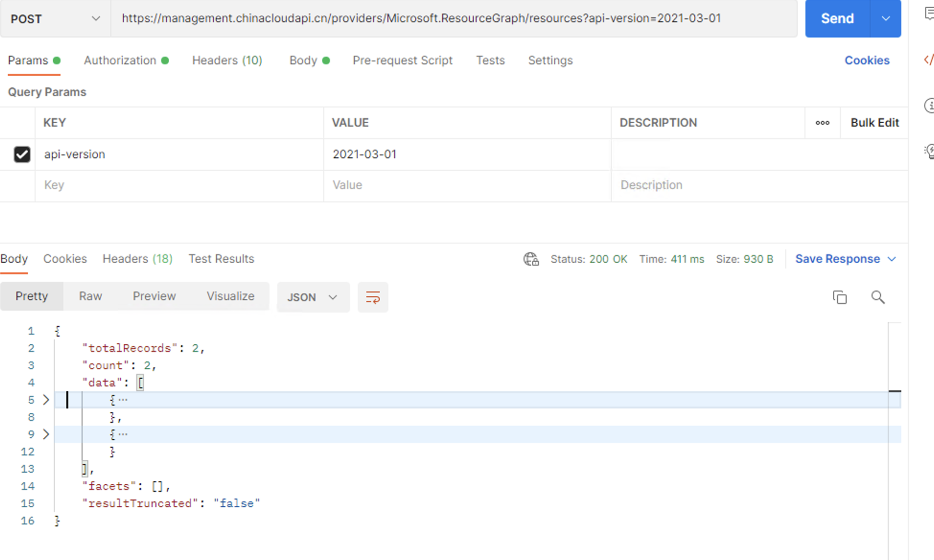Viewport: 934px width, 560px height.
Task: Search within the response body
Action: point(878,297)
